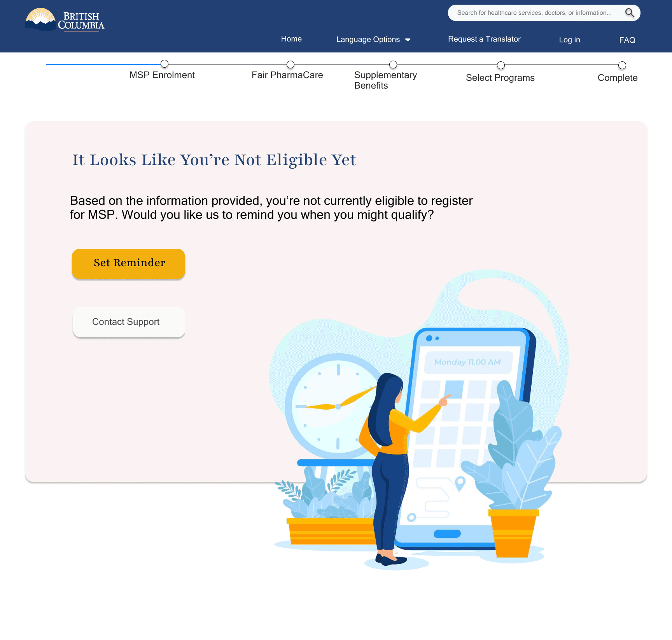
Task: Click the blue filled progress bar segment
Action: pyautogui.click(x=103, y=65)
